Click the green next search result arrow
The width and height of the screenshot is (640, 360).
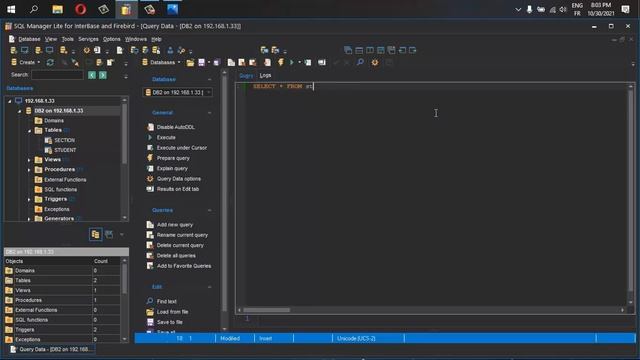(103, 75)
